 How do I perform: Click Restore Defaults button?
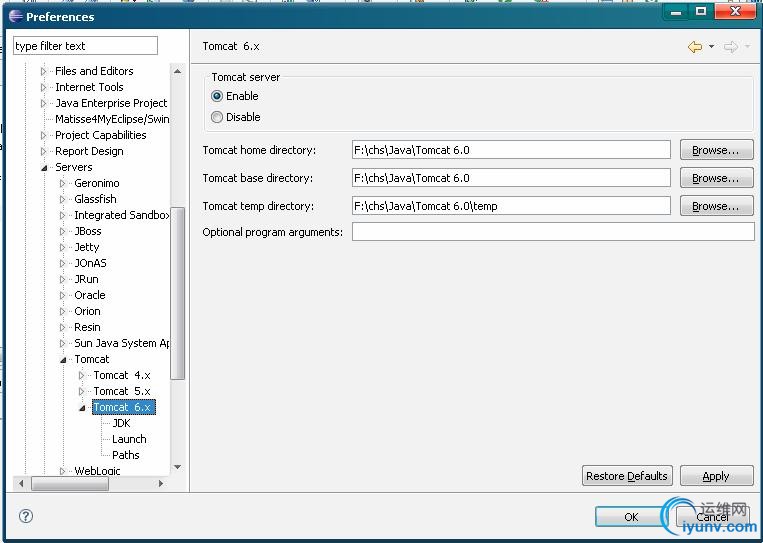627,476
